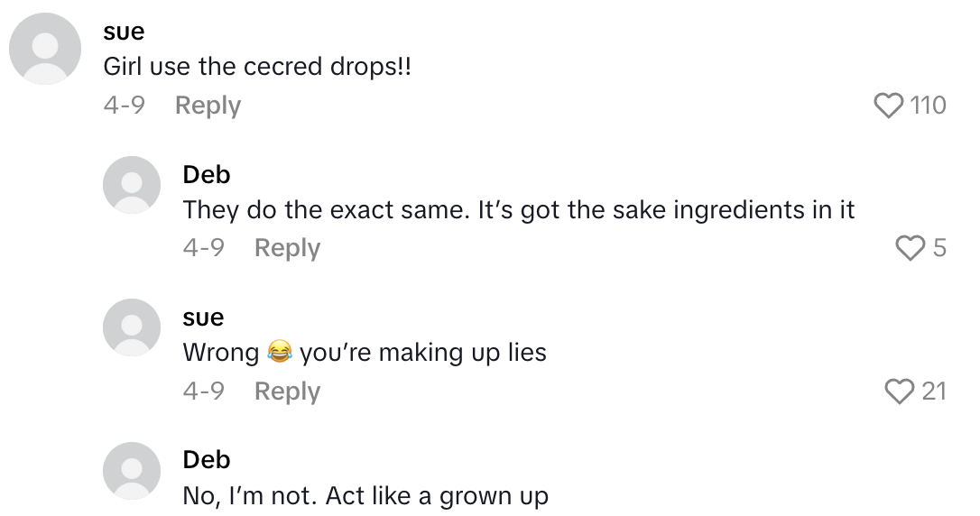This screenshot has width=980, height=516.
Task: Click the 110 like count
Action: click(x=929, y=106)
